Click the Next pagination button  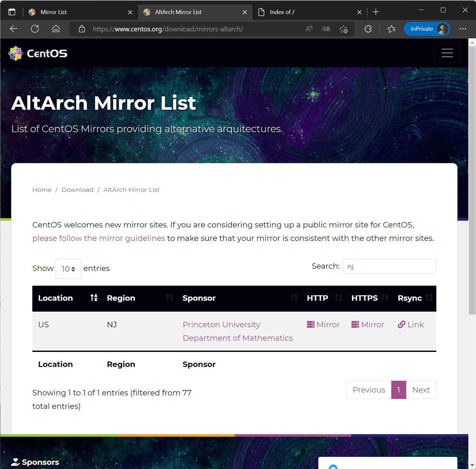pos(421,390)
